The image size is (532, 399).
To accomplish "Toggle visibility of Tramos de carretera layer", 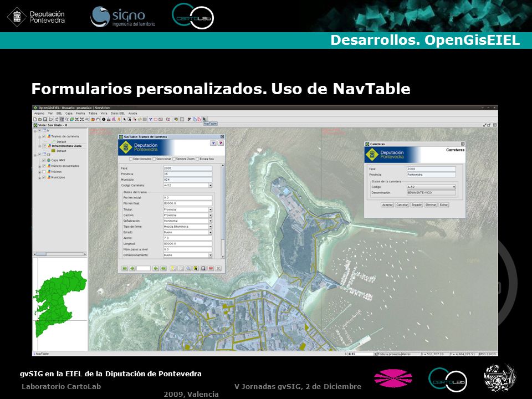I will tap(44, 136).
